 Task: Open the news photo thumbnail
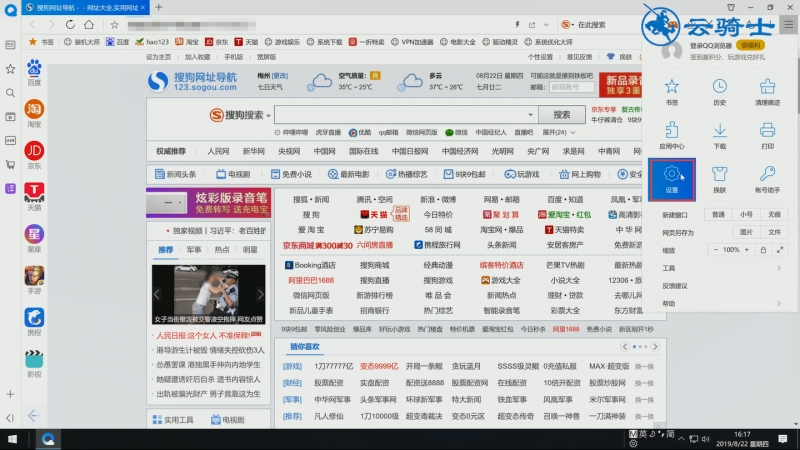[x=208, y=294]
